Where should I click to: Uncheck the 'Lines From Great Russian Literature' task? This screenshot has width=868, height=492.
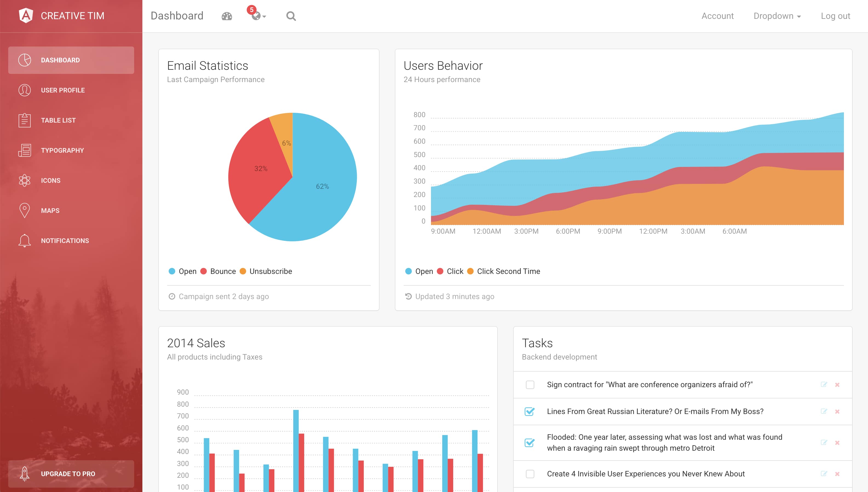click(x=530, y=412)
